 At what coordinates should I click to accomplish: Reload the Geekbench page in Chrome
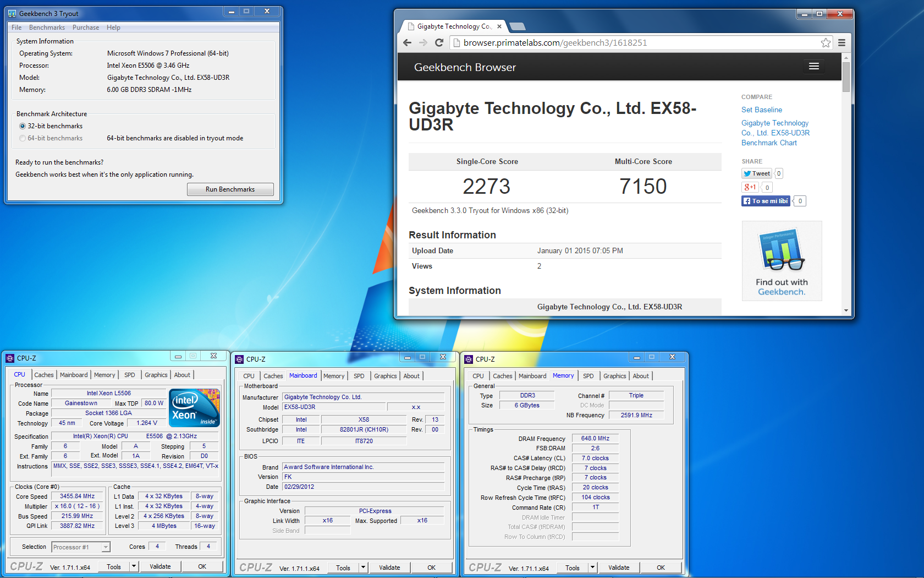pos(439,43)
